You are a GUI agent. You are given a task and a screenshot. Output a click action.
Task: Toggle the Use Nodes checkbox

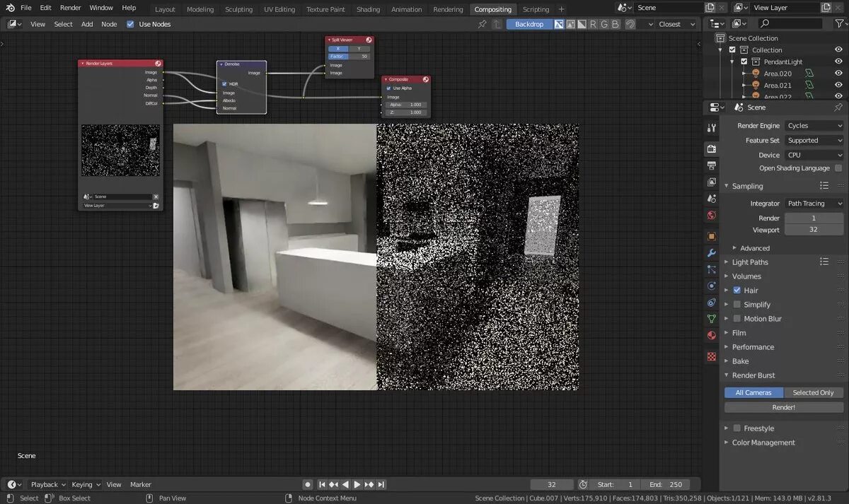point(130,24)
